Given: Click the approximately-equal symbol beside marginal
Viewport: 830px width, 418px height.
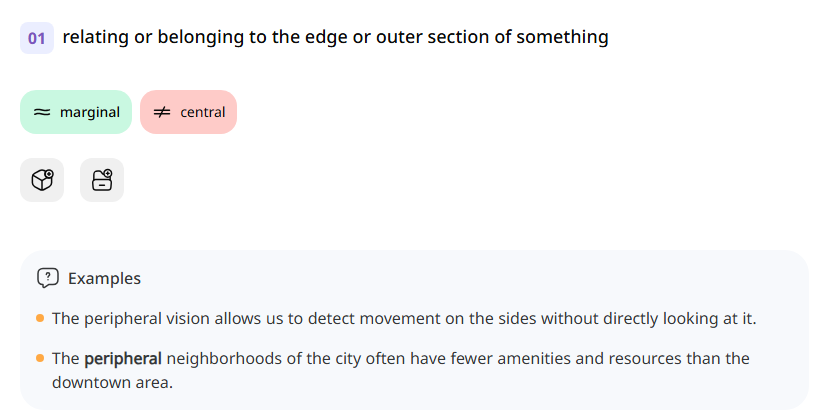Looking at the screenshot, I should coord(42,112).
